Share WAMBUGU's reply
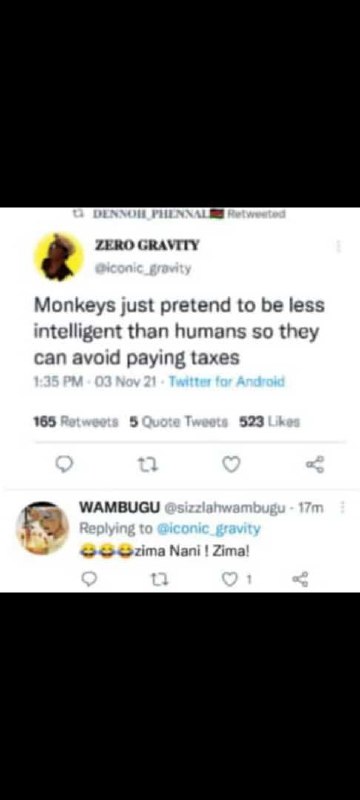The width and height of the screenshot is (360, 800). [x=300, y=579]
